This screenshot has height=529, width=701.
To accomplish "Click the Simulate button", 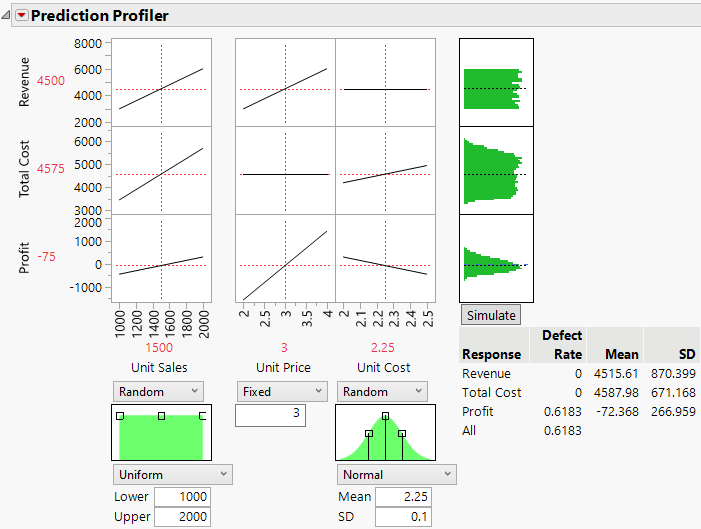I will click(491, 314).
